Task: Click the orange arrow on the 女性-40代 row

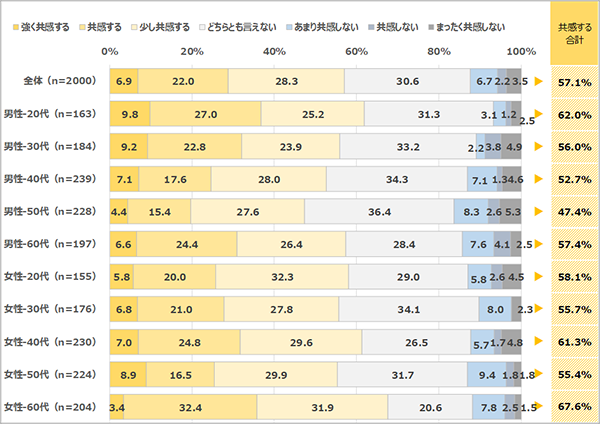Action: (539, 342)
